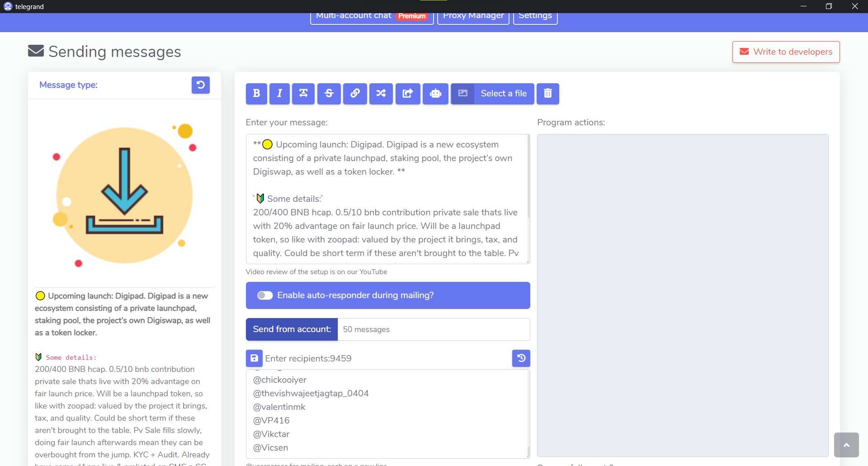
Task: Click 'Video review of the setup' hint text
Action: [316, 272]
